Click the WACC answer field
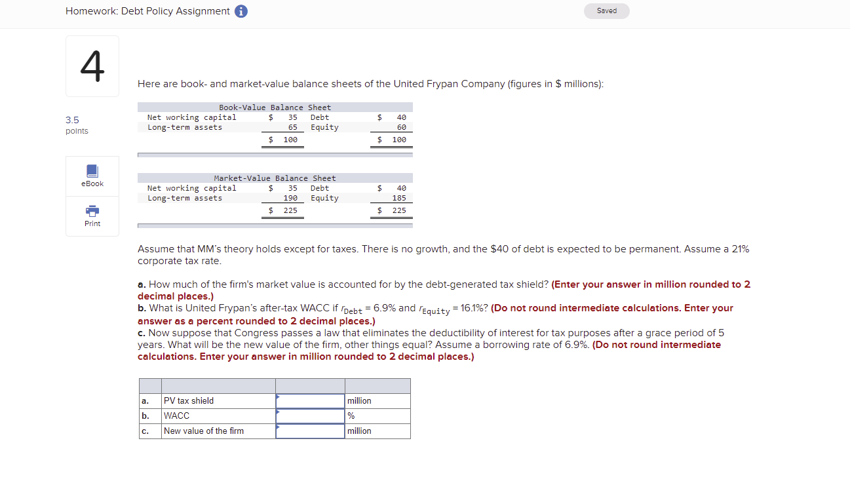850x504 pixels. coord(310,416)
